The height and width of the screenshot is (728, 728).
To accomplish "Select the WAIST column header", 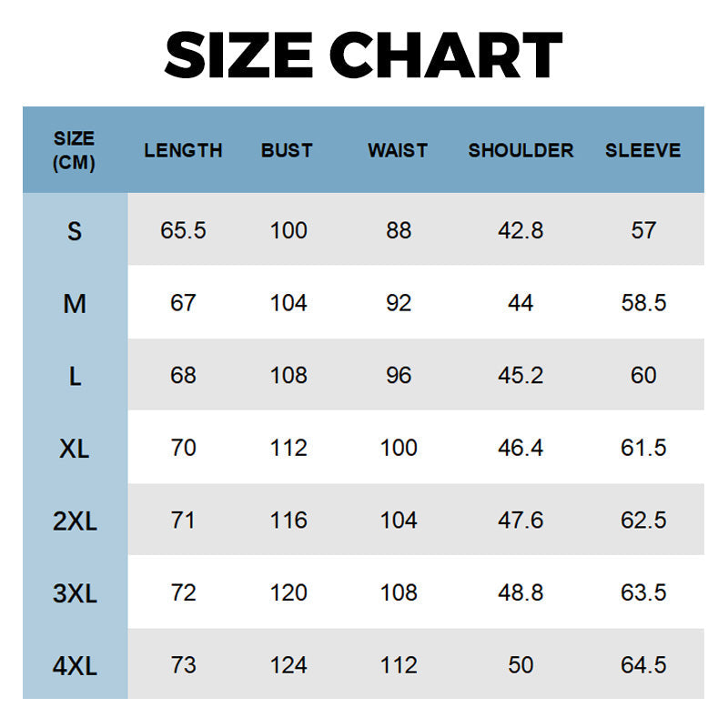I will coord(398,151).
